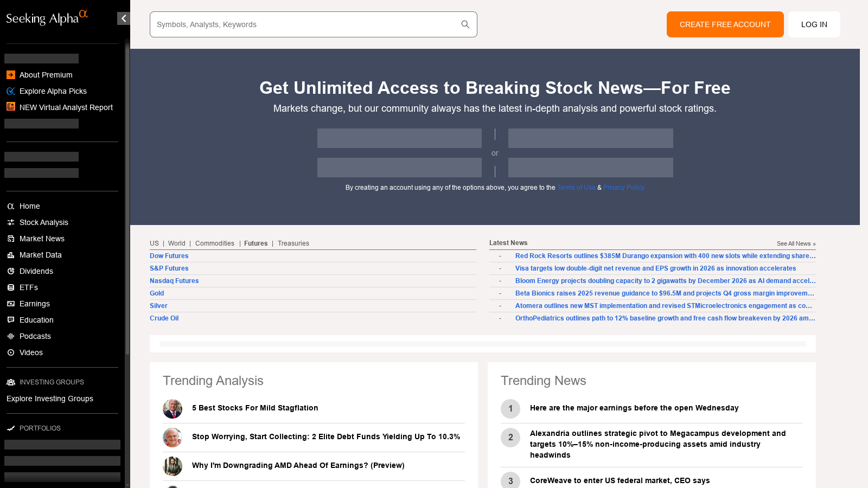Click the Create Free Account button
The width and height of the screenshot is (868, 488).
point(725,24)
